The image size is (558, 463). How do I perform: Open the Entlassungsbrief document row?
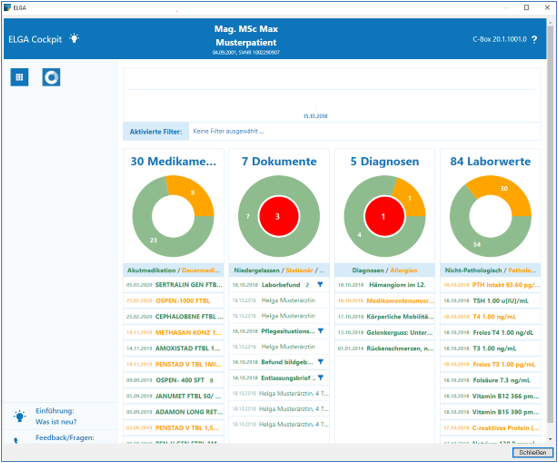279,378
